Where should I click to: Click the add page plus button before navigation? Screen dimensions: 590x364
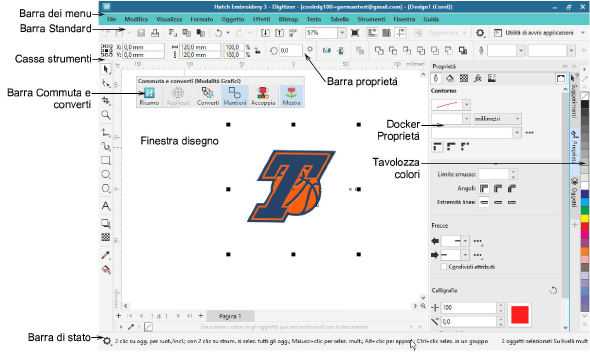(x=119, y=316)
